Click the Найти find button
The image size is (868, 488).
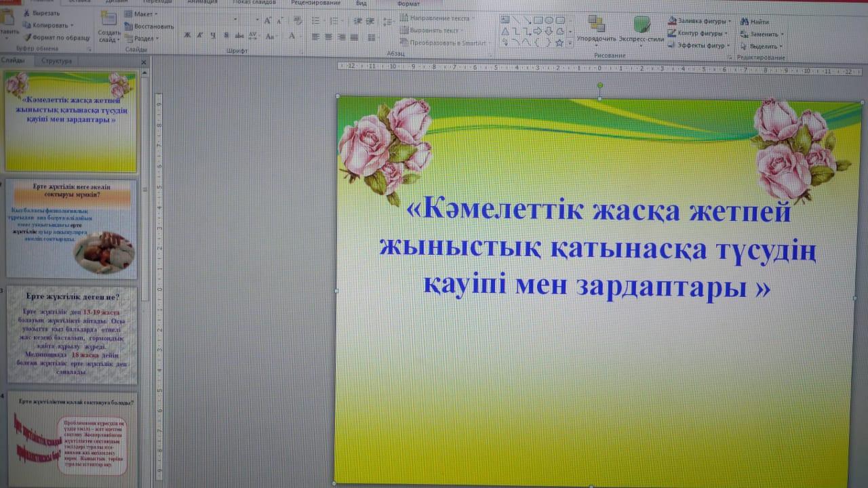click(x=759, y=22)
